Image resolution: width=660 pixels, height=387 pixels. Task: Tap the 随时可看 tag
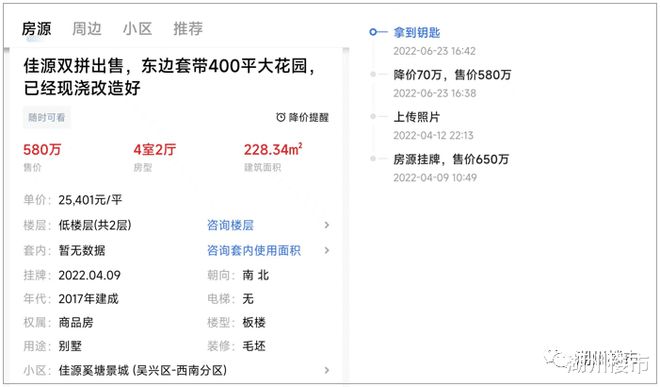[x=46, y=117]
